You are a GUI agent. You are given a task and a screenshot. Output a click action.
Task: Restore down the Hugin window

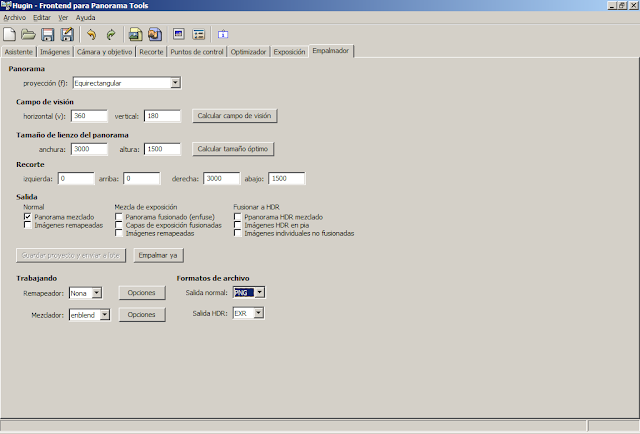pyautogui.click(x=622, y=5)
